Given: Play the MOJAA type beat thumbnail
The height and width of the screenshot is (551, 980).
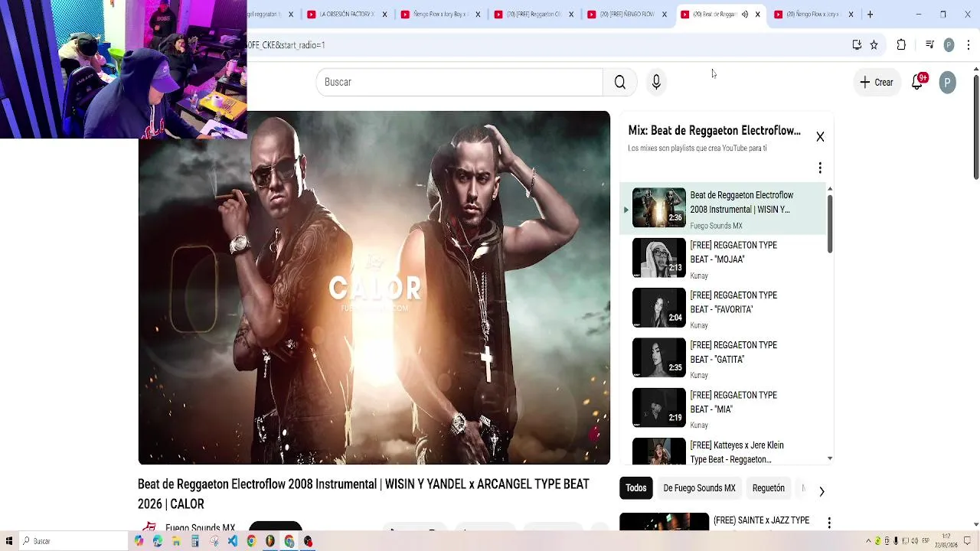Looking at the screenshot, I should pos(659,258).
